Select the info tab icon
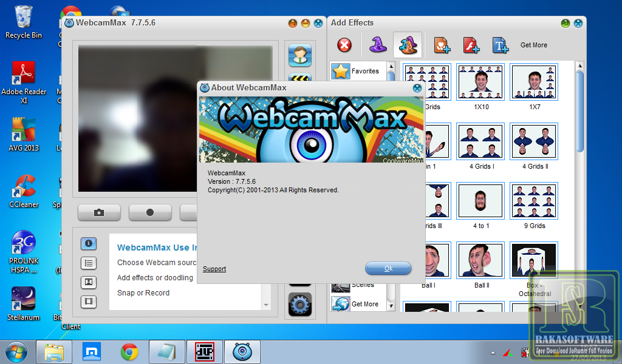This screenshot has height=364, width=622. (x=89, y=244)
